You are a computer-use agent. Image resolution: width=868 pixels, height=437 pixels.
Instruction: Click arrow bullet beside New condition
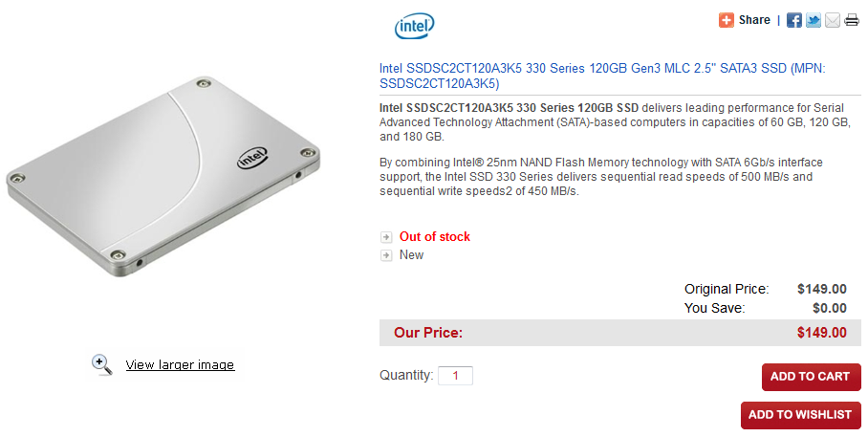tap(386, 255)
